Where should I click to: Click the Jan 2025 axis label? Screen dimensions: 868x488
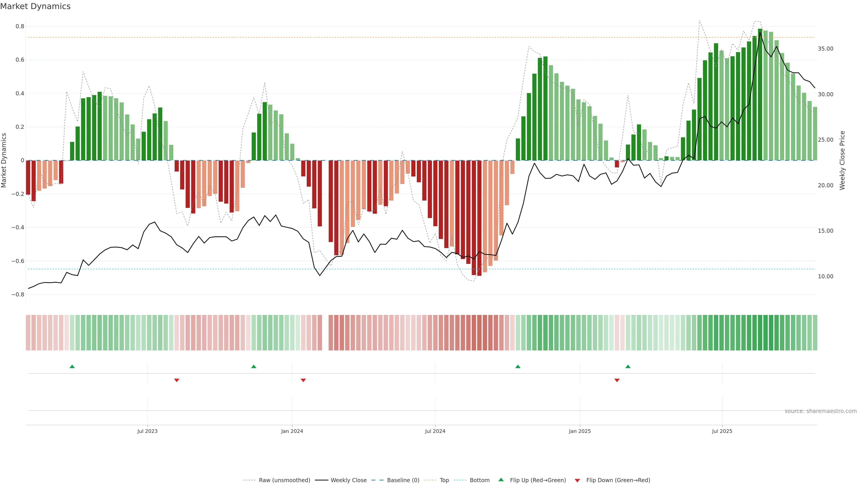[580, 431]
